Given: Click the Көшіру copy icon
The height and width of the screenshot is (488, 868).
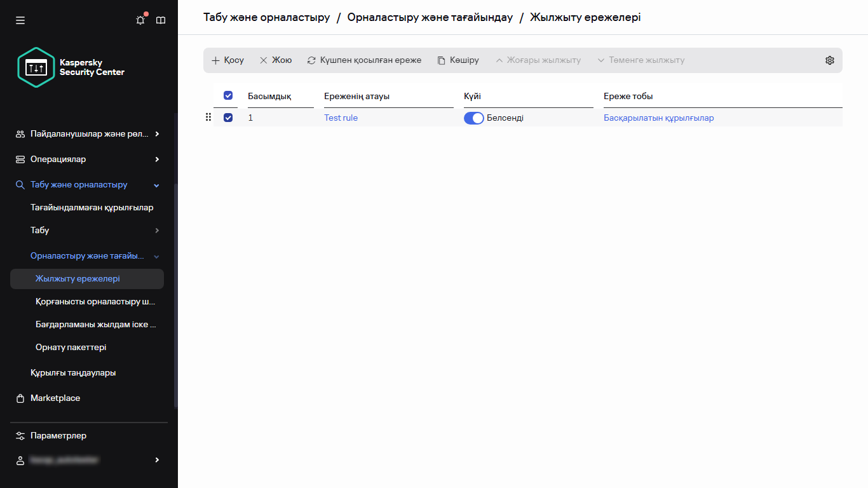Looking at the screenshot, I should pyautogui.click(x=441, y=60).
